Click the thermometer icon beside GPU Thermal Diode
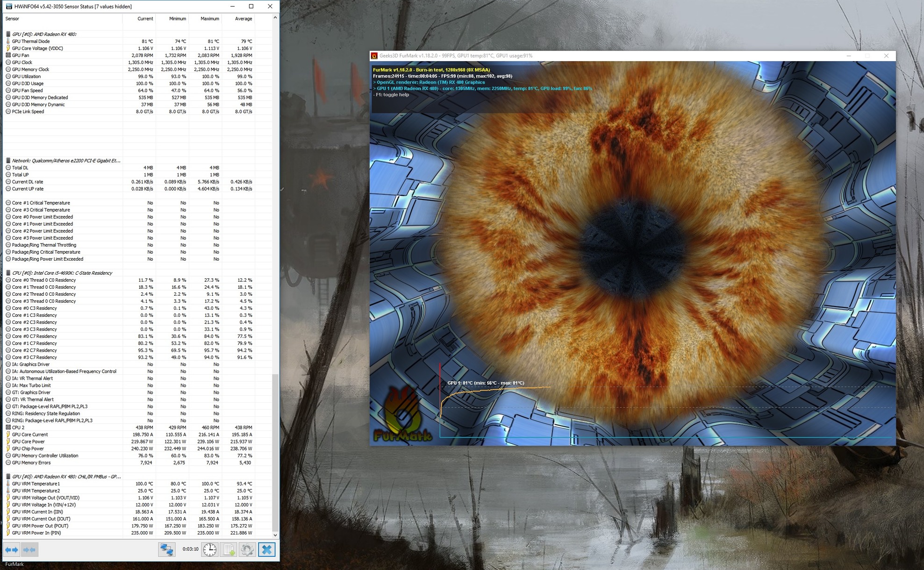The image size is (924, 570). pyautogui.click(x=8, y=41)
